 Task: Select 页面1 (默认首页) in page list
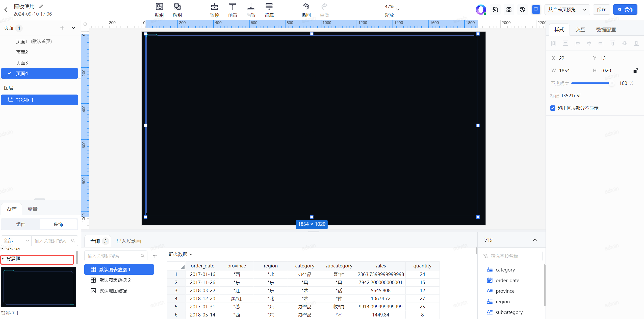(39, 41)
